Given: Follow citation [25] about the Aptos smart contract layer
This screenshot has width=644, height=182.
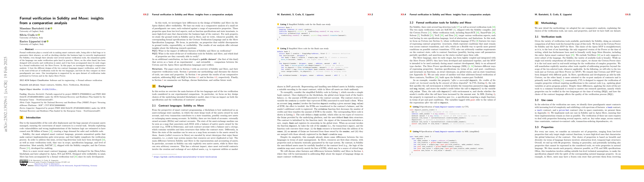Looking at the screenshot, I should tap(572, 55).
